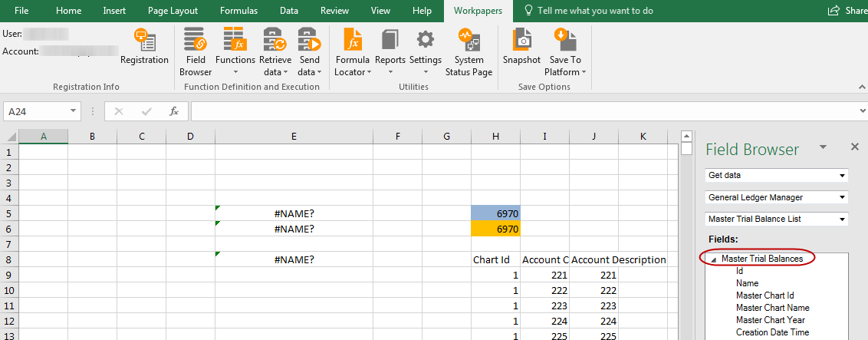Collapse the Master Trial Balances tree node
868x340 pixels.
click(x=714, y=259)
